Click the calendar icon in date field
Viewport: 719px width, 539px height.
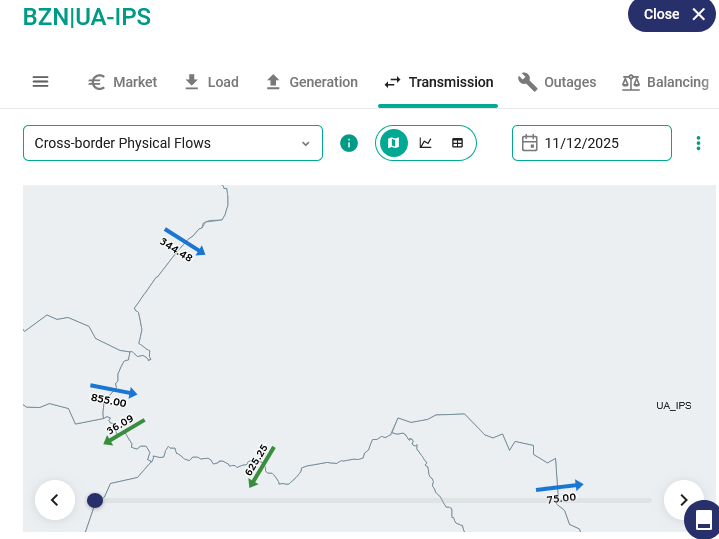[530, 143]
